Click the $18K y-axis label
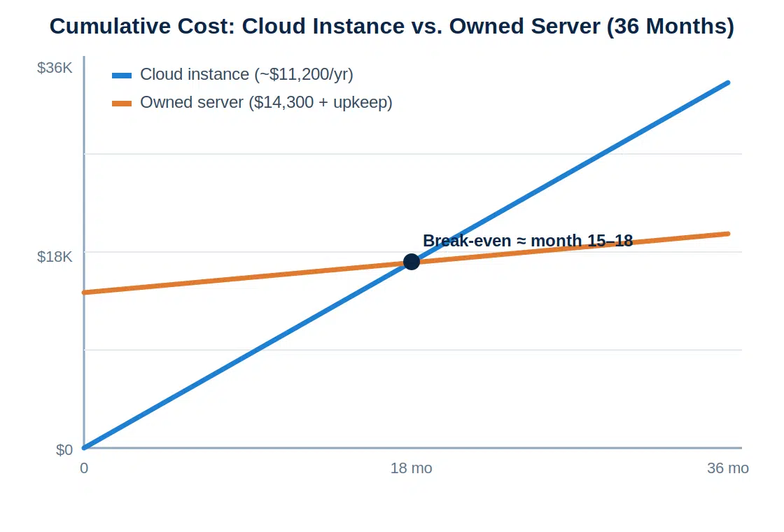Screen dimensions: 784x532 (55, 256)
